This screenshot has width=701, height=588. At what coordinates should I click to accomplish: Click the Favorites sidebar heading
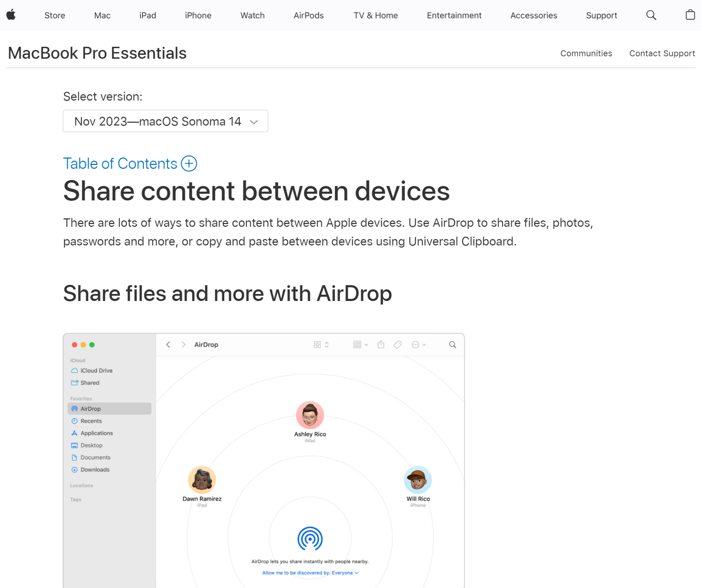coord(81,399)
